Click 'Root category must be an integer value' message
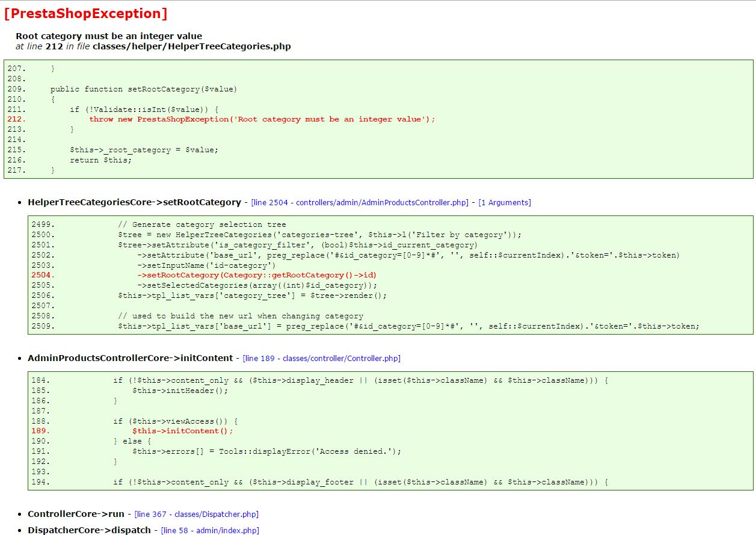This screenshot has height=535, width=756. 109,36
